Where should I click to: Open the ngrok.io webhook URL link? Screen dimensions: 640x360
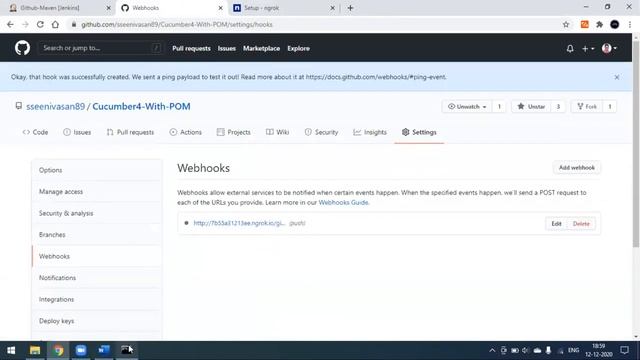pos(239,223)
